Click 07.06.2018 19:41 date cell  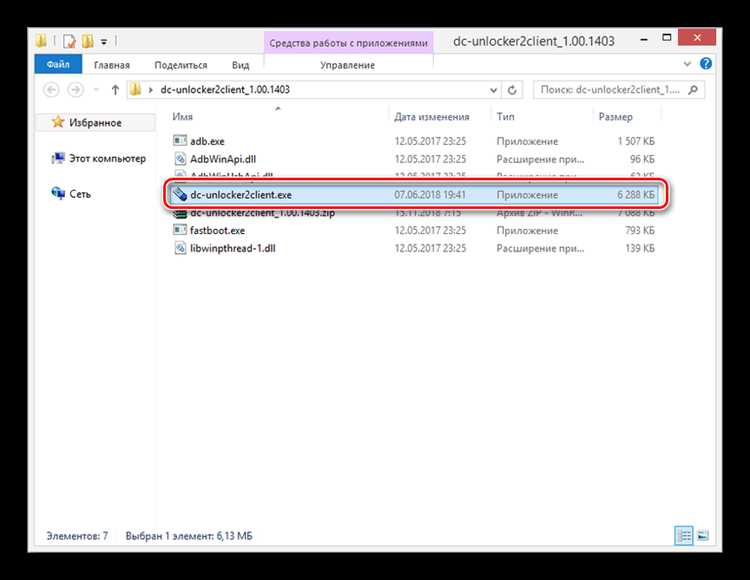[430, 195]
